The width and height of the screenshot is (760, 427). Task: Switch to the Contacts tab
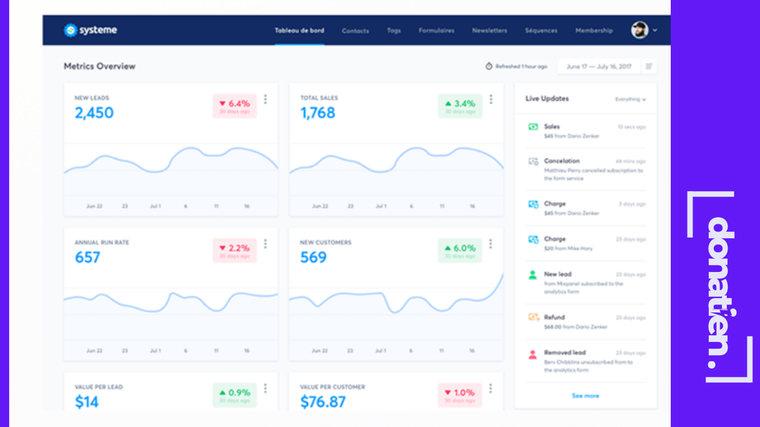[355, 31]
